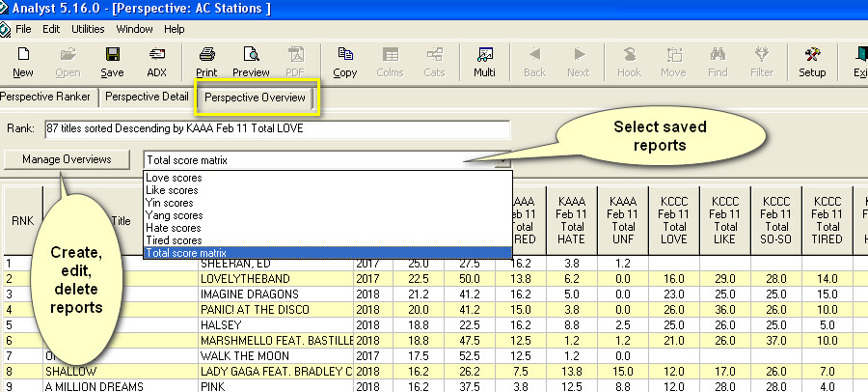868x392 pixels.
Task: Click the Manage Overviews button
Action: point(67,159)
